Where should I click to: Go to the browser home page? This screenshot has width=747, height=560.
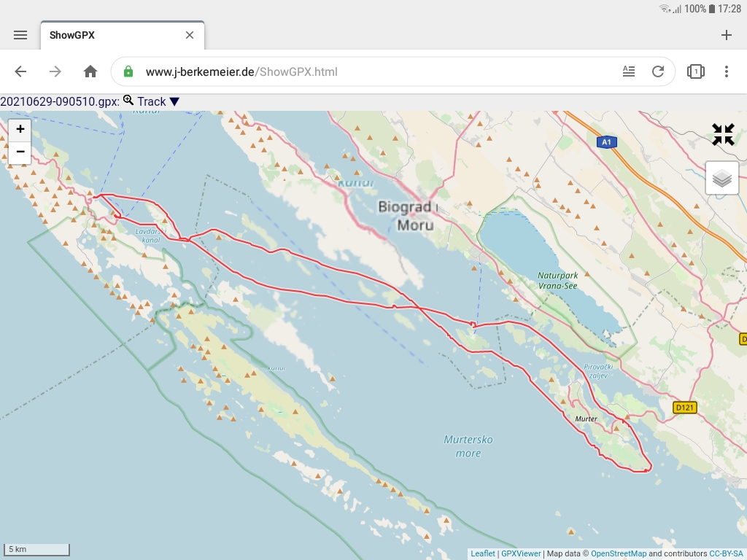[x=90, y=71]
